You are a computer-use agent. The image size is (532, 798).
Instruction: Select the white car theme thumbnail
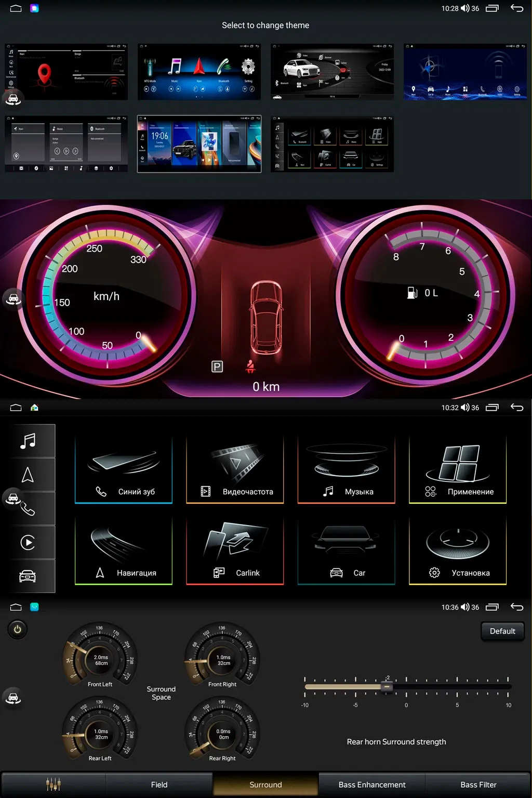332,72
